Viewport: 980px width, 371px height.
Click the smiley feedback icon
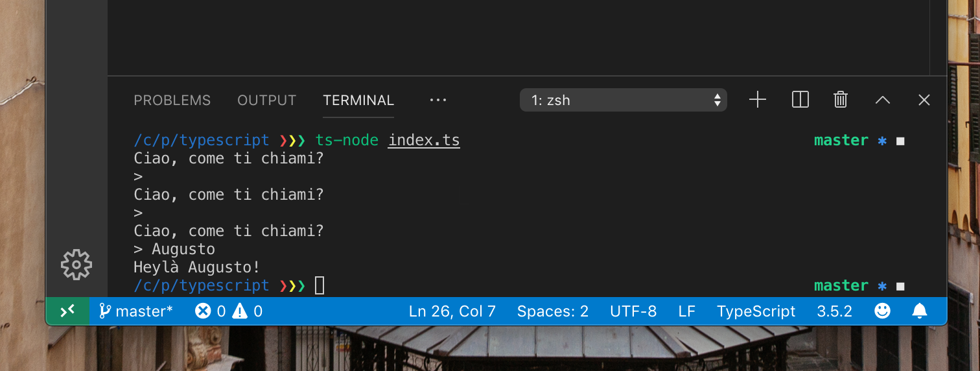coord(882,311)
